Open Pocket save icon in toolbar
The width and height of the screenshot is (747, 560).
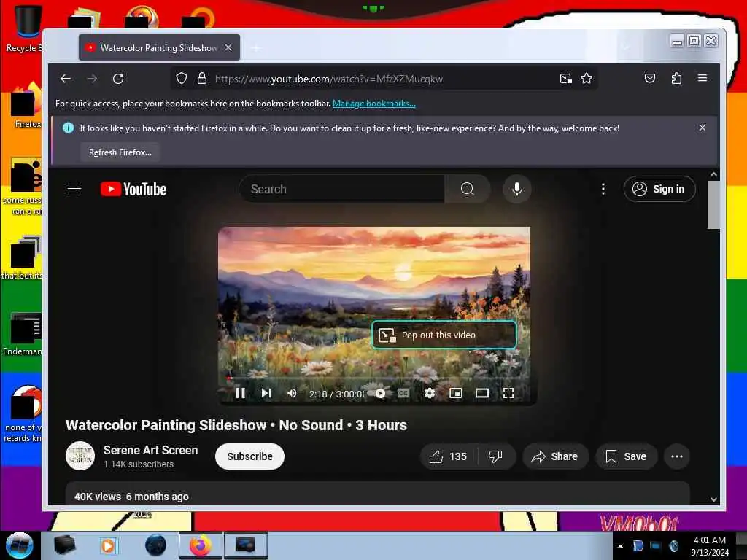[x=650, y=78]
